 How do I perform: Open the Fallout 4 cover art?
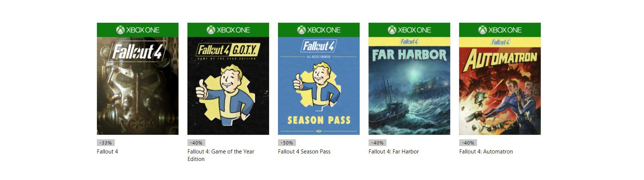138,79
